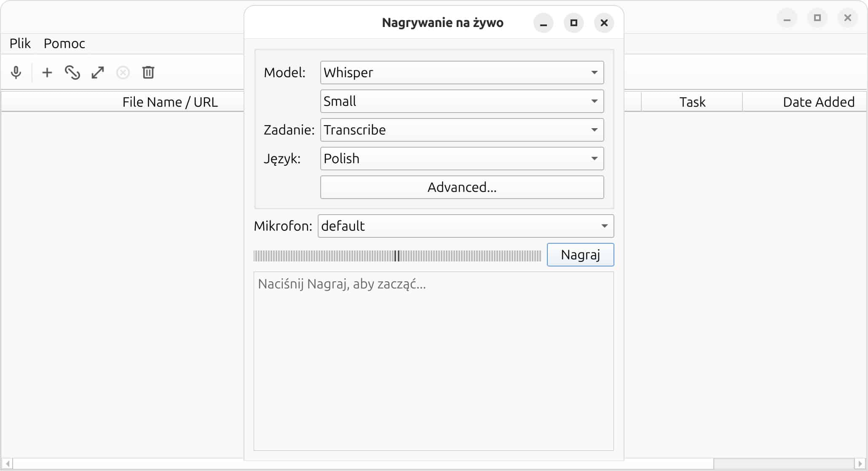Click the expand arrows icon in toolbar
Screen dimensions: 868x471
[98, 73]
